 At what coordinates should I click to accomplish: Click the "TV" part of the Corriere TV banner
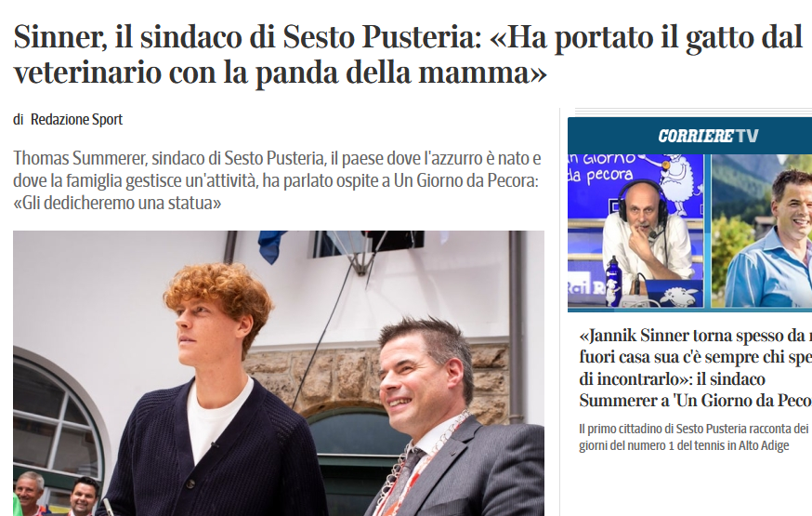tap(747, 136)
